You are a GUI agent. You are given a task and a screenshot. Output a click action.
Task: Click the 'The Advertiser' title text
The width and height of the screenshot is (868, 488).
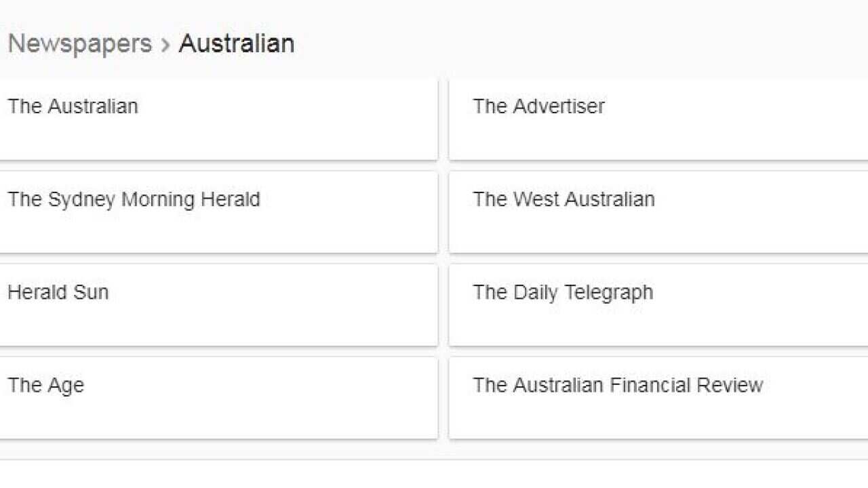pos(538,106)
